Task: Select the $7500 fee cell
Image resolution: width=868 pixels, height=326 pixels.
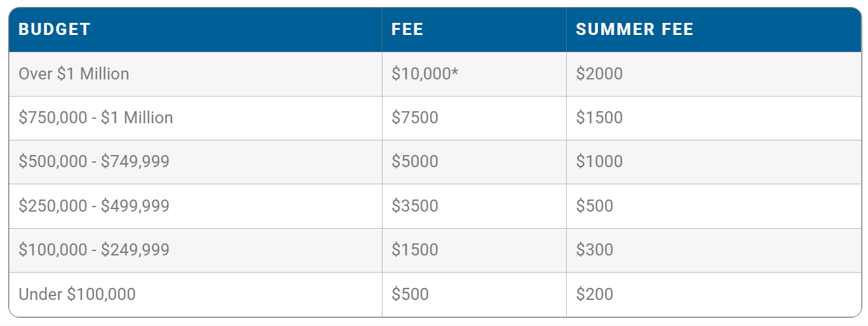Action: point(414,118)
